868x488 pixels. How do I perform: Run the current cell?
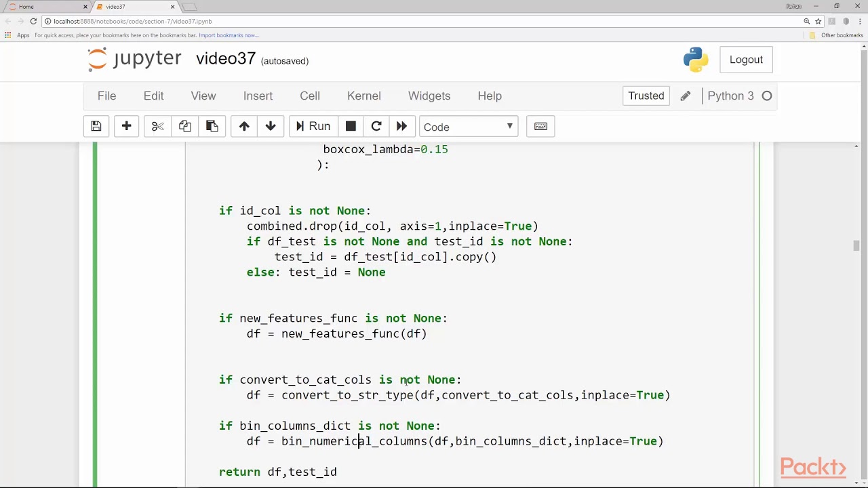point(313,127)
